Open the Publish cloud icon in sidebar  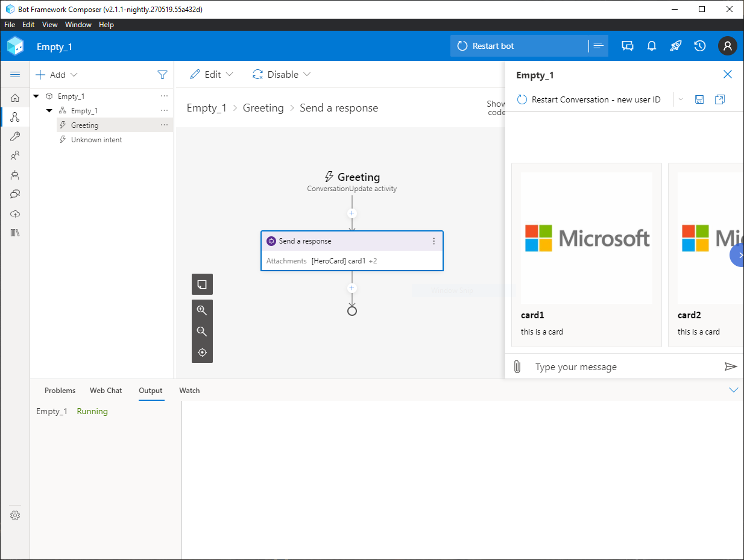point(15,213)
